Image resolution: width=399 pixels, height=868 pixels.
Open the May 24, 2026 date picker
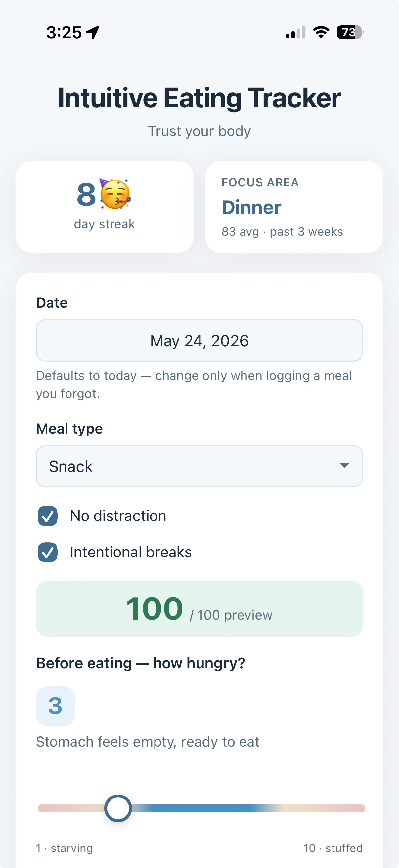pos(199,340)
